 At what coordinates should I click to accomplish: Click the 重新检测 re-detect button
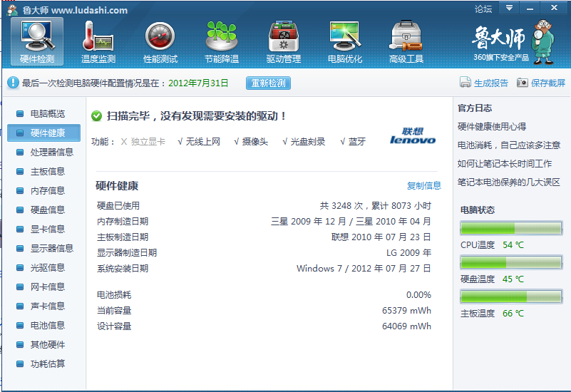268,83
